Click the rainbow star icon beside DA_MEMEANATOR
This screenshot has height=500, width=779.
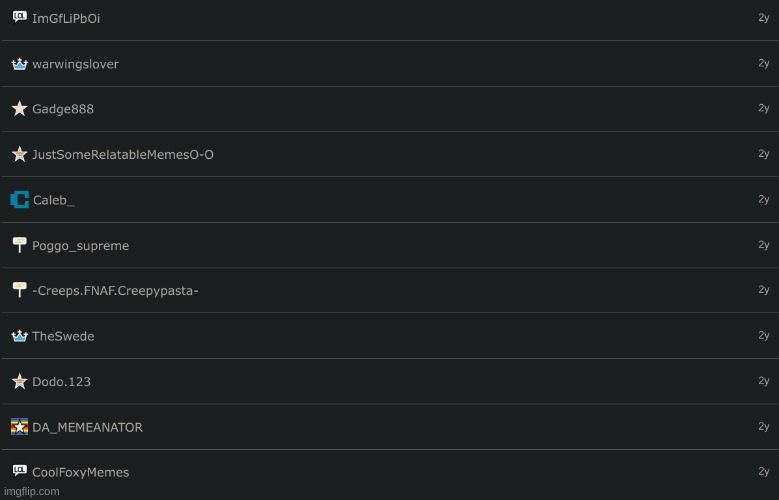tap(19, 426)
